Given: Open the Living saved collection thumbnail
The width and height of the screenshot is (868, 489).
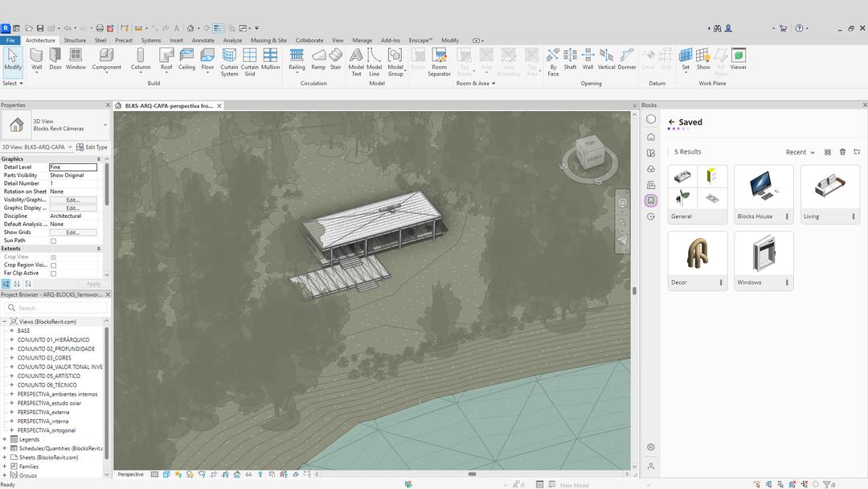Looking at the screenshot, I should point(829,189).
